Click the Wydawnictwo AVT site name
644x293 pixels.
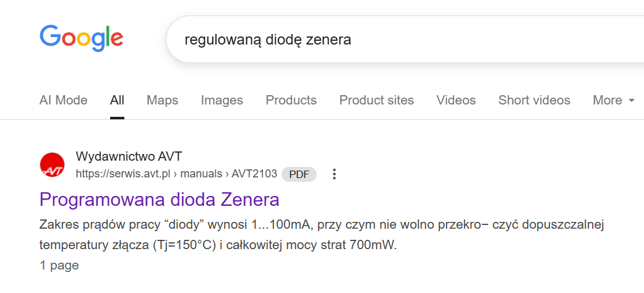129,156
